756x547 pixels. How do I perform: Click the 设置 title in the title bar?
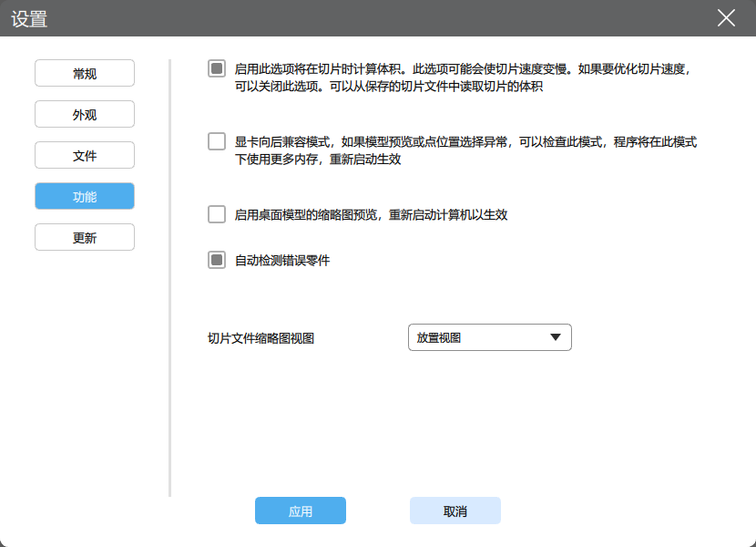29,18
